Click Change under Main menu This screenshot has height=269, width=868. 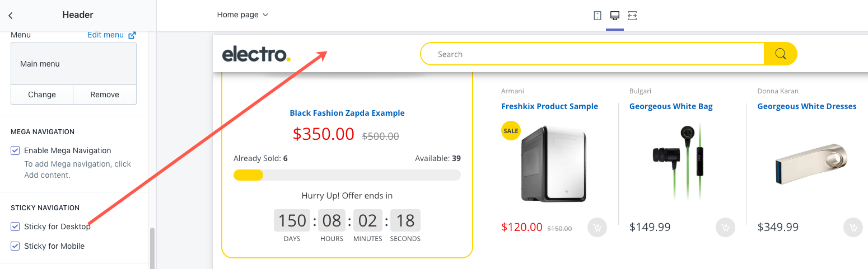(42, 95)
